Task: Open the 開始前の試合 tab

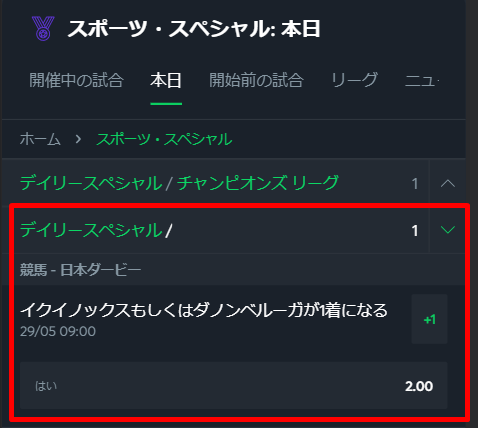Action: coord(256,80)
